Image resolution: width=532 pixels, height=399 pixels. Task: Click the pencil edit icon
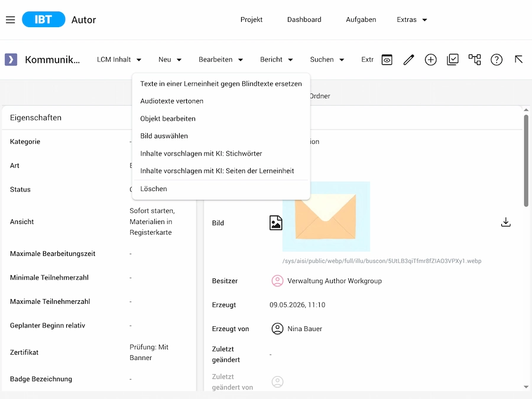[409, 60]
